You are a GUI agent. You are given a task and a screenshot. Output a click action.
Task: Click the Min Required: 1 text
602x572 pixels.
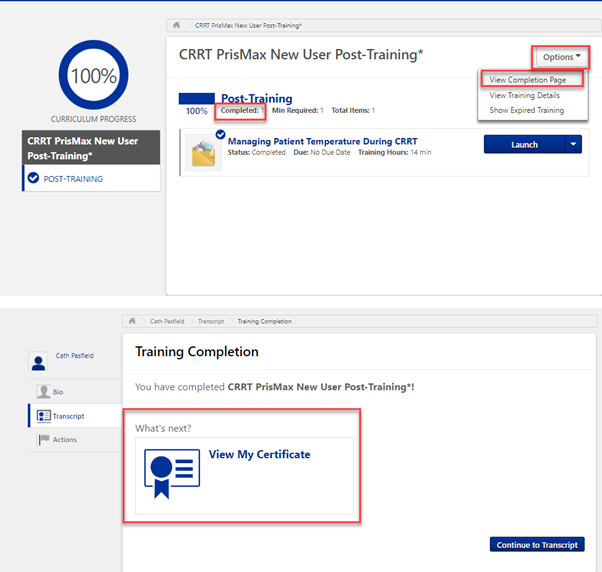click(x=298, y=111)
